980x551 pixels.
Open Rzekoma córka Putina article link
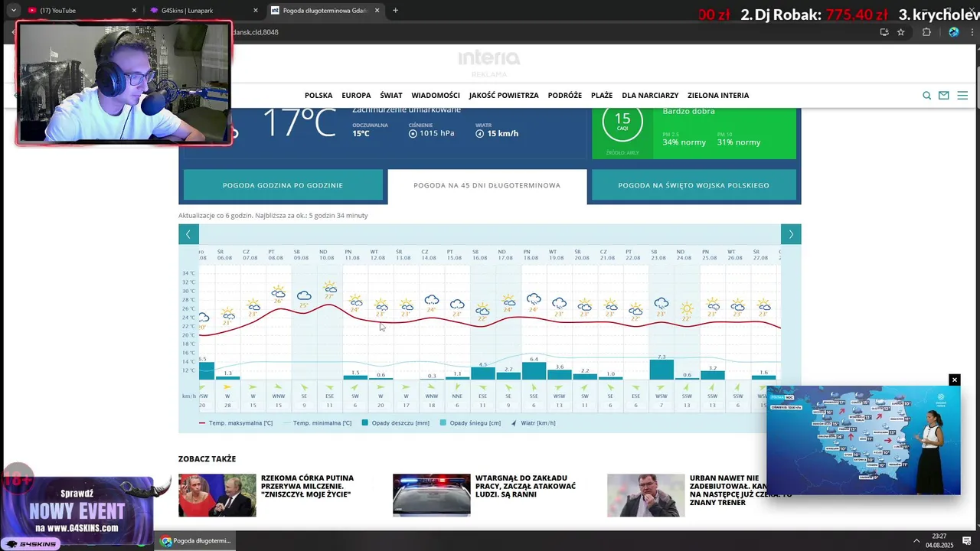[x=306, y=486]
